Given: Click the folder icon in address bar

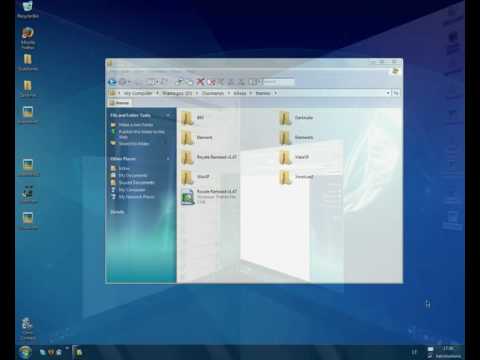Looking at the screenshot, I should (113, 93).
